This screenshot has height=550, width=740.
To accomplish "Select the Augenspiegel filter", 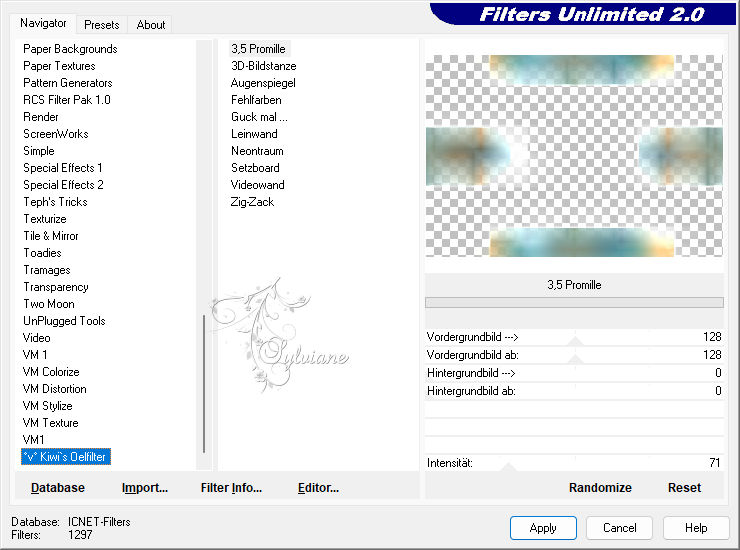I will 263,83.
